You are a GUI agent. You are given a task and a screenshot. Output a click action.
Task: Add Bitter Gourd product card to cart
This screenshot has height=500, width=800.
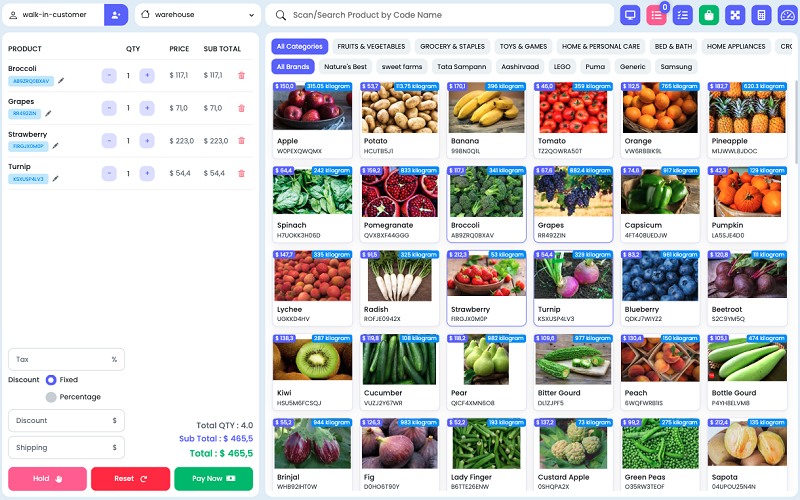pos(573,372)
